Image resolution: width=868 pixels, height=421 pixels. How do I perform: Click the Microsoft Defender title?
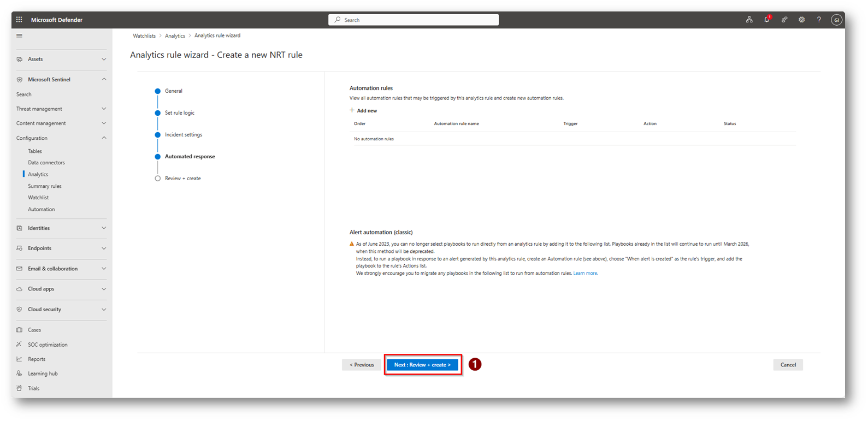point(57,20)
